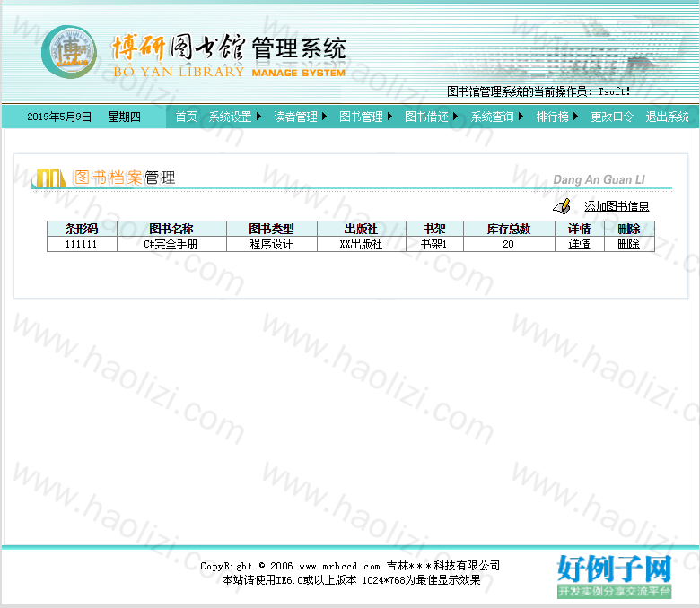Click 退出系统 to log out

click(667, 117)
